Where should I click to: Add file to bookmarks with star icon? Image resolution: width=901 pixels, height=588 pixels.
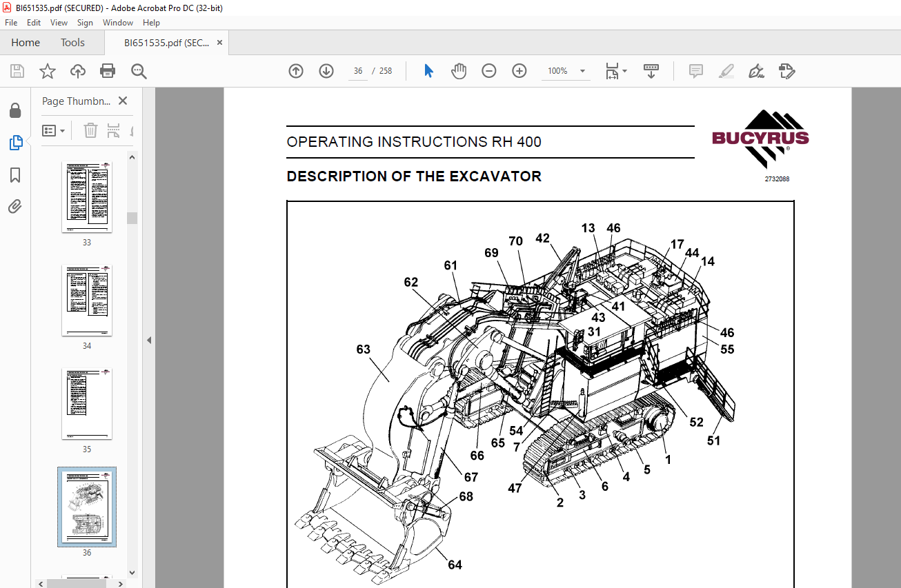tap(47, 71)
